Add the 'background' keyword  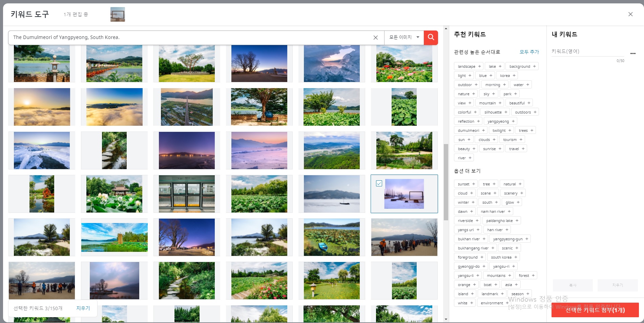coord(522,66)
